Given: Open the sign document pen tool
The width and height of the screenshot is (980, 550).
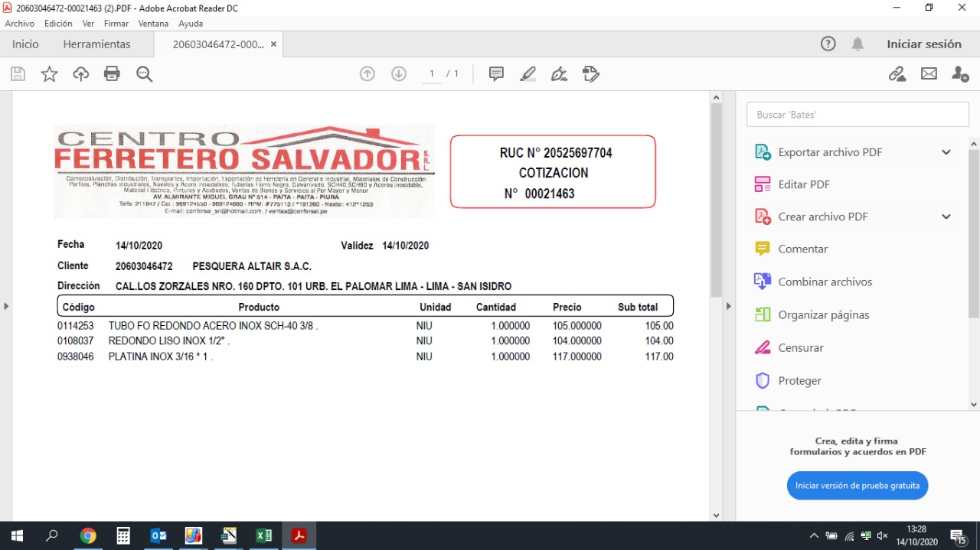Looking at the screenshot, I should coord(559,74).
